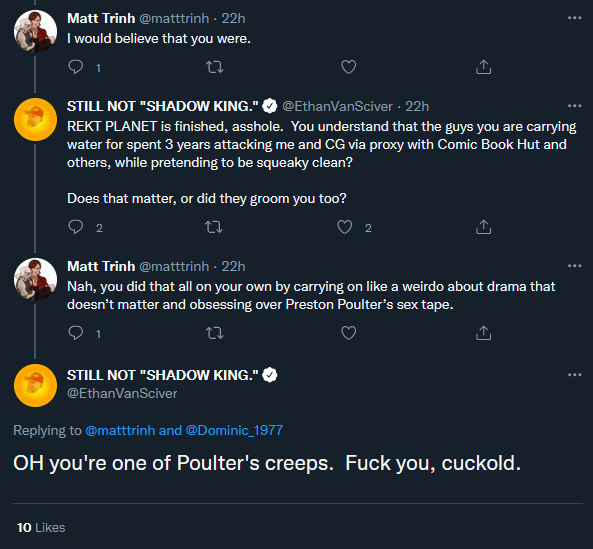Share the Preston Poulter sex tape tweet

pos(483,333)
